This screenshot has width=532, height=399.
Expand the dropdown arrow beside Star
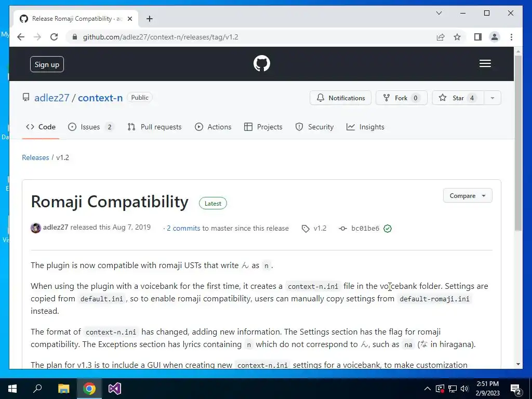pos(493,98)
